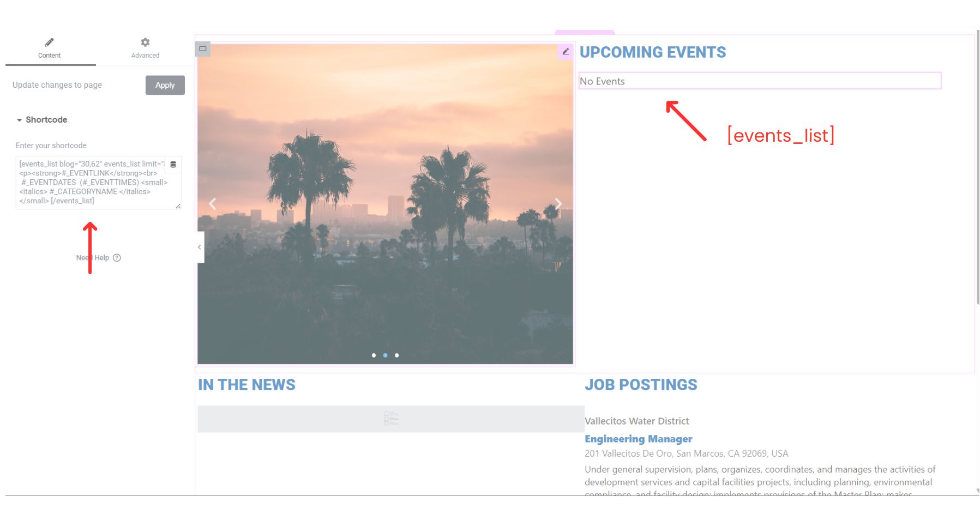Advance to next slide with right arrow
Image resolution: width=980 pixels, height=508 pixels.
(558, 204)
